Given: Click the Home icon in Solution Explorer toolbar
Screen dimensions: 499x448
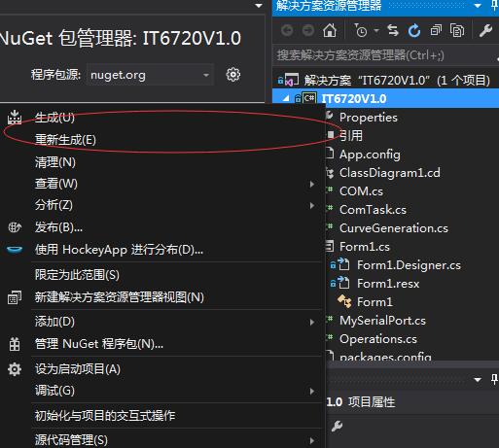Looking at the screenshot, I should pyautogui.click(x=330, y=31).
